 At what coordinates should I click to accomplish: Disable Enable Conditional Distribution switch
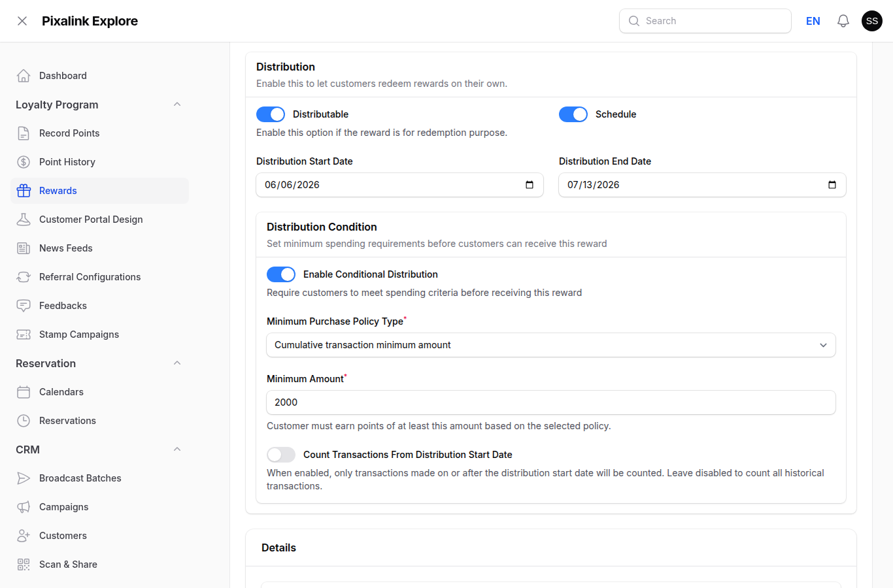pyautogui.click(x=281, y=274)
